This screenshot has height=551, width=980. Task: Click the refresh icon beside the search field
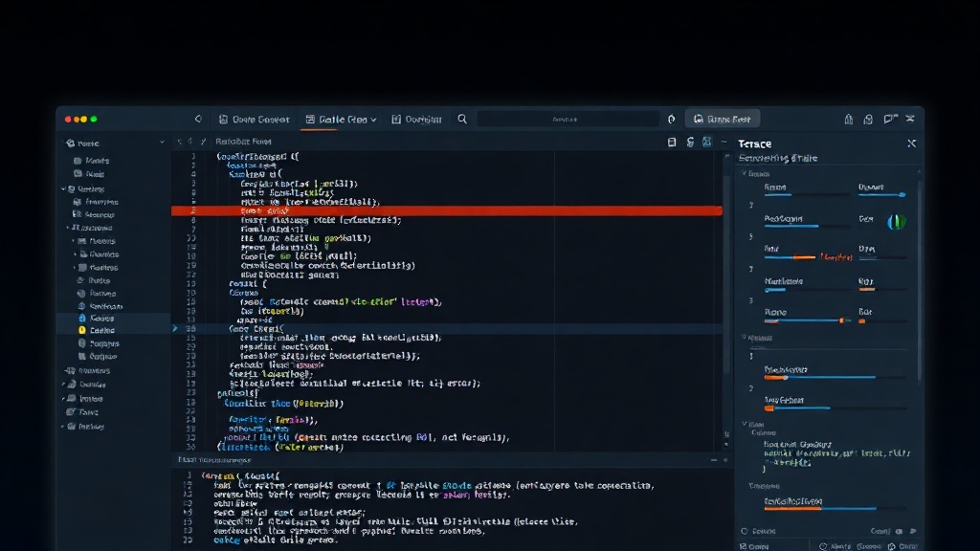(x=672, y=119)
